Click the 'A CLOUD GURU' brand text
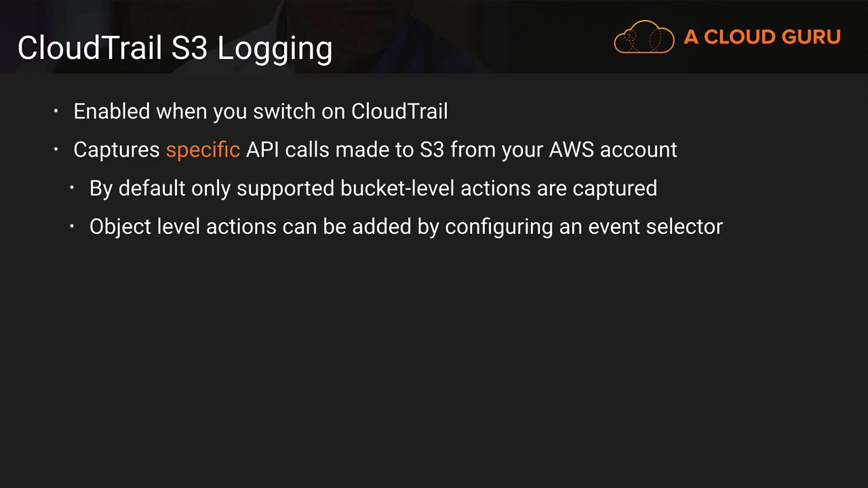The image size is (868, 488). coord(762,37)
